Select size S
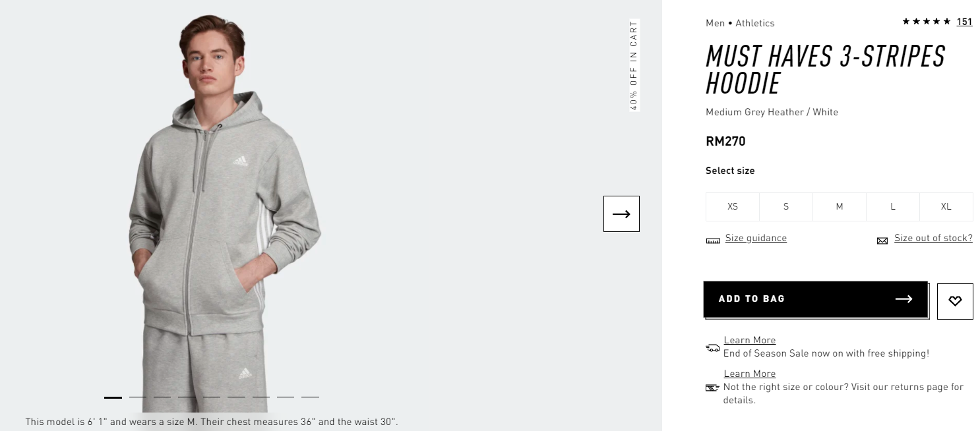980x431 pixels. (786, 206)
